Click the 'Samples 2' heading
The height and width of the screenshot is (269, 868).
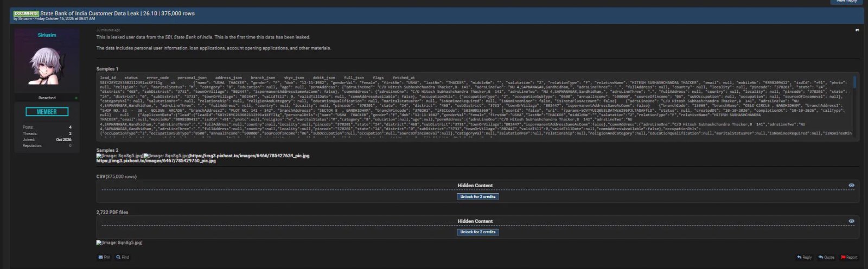(107, 150)
